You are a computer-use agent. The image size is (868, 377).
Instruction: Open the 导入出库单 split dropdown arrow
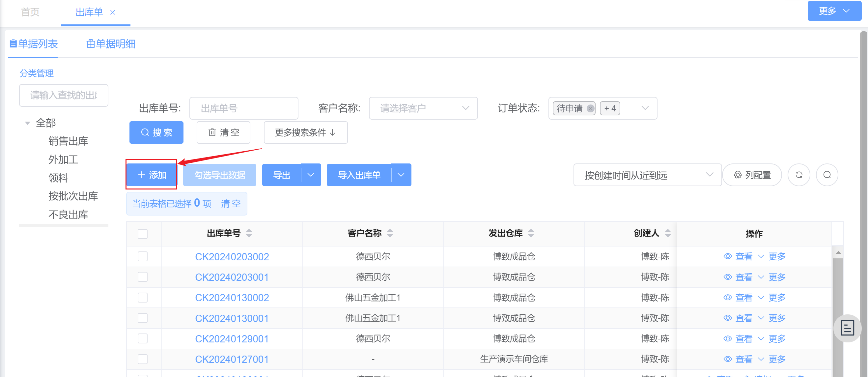click(x=401, y=175)
